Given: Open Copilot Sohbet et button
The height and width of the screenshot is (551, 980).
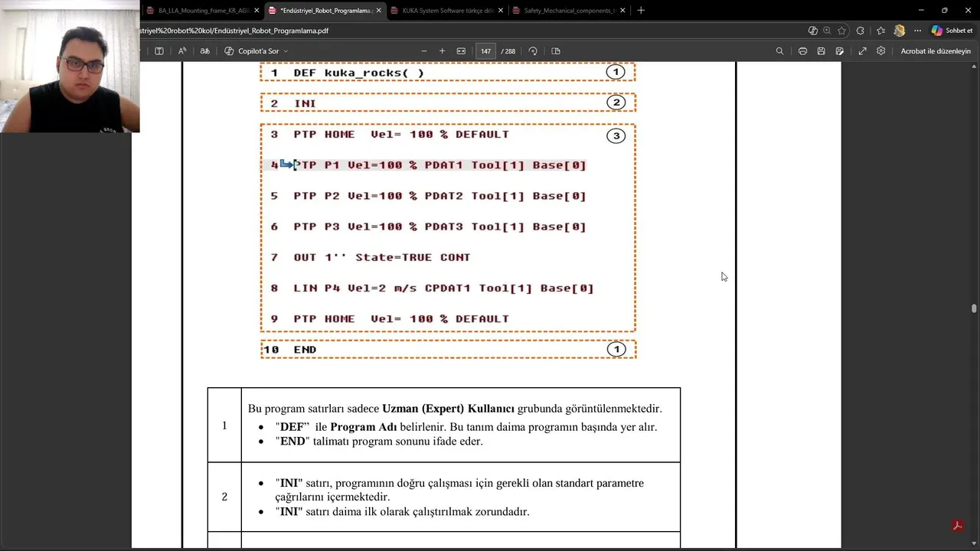Looking at the screenshot, I should (x=952, y=31).
